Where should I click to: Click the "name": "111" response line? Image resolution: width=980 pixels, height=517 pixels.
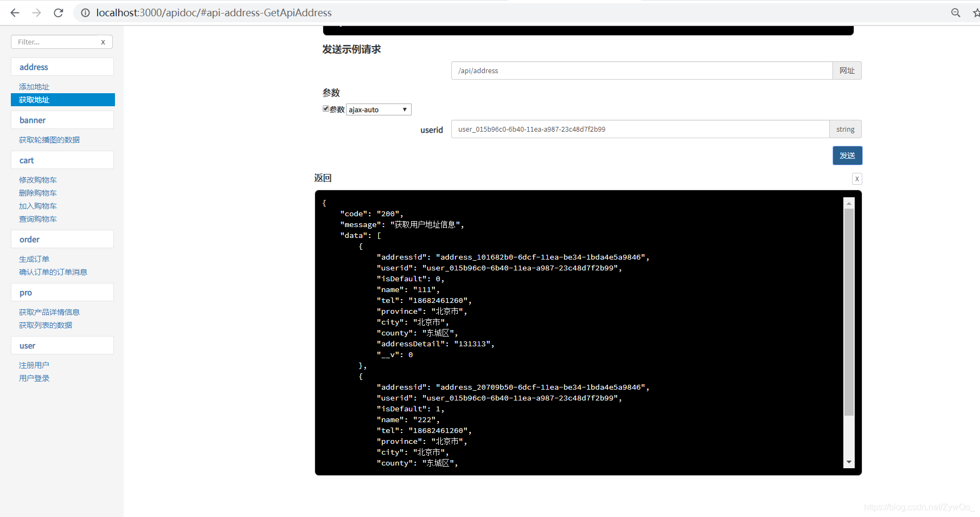[408, 289]
